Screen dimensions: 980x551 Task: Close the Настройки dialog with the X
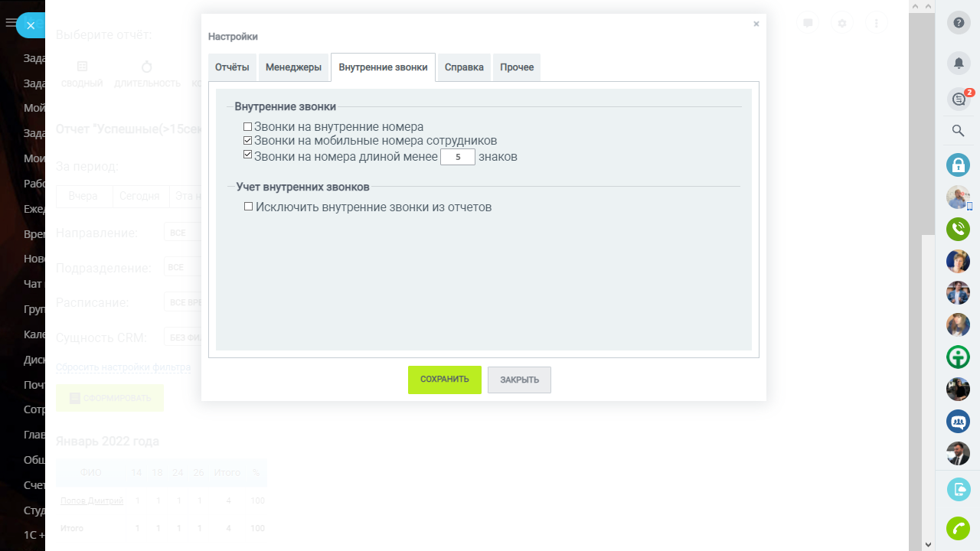click(756, 24)
